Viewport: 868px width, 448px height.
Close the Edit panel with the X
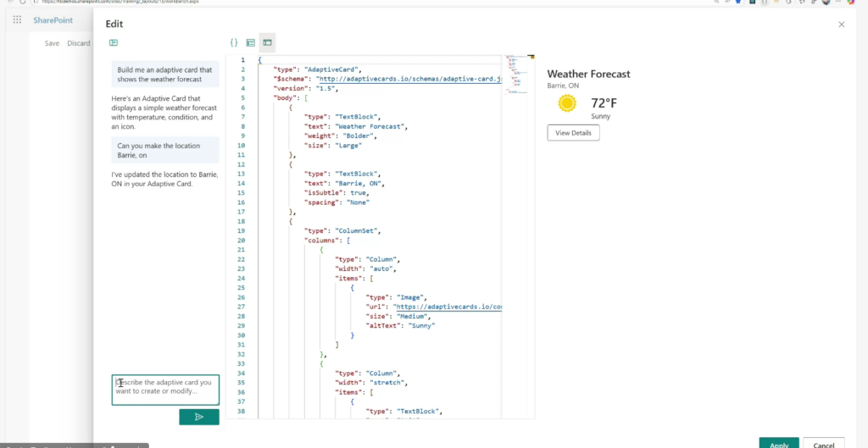(841, 25)
